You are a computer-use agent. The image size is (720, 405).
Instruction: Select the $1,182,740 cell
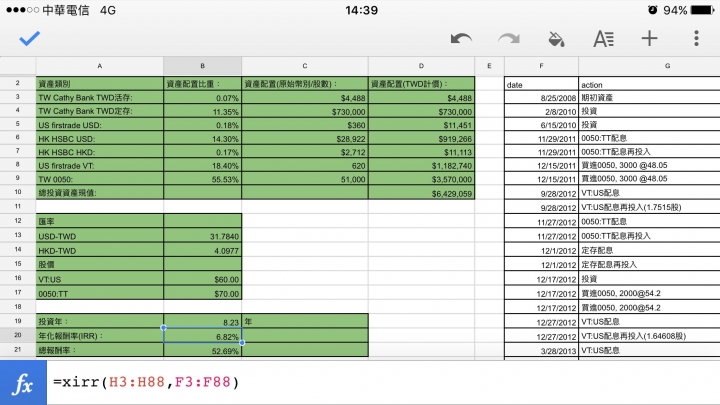coord(421,165)
